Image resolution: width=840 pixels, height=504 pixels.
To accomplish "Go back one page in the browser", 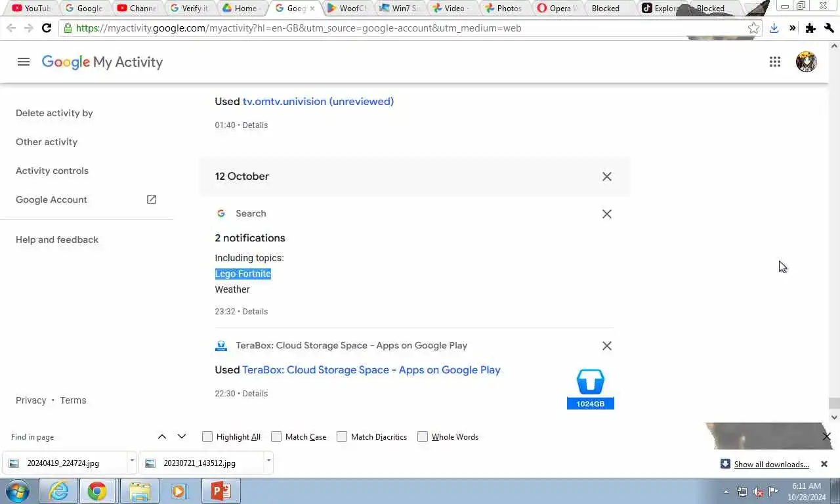I will 10,28.
